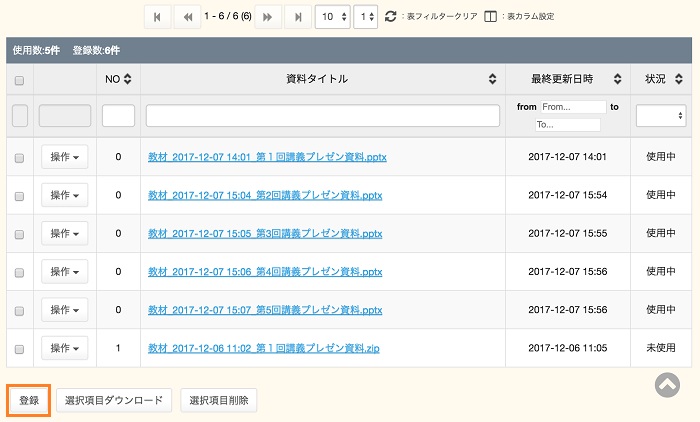Open 第2回講義プレゼン資料.pptx link
This screenshot has width=700, height=422.
coord(265,195)
